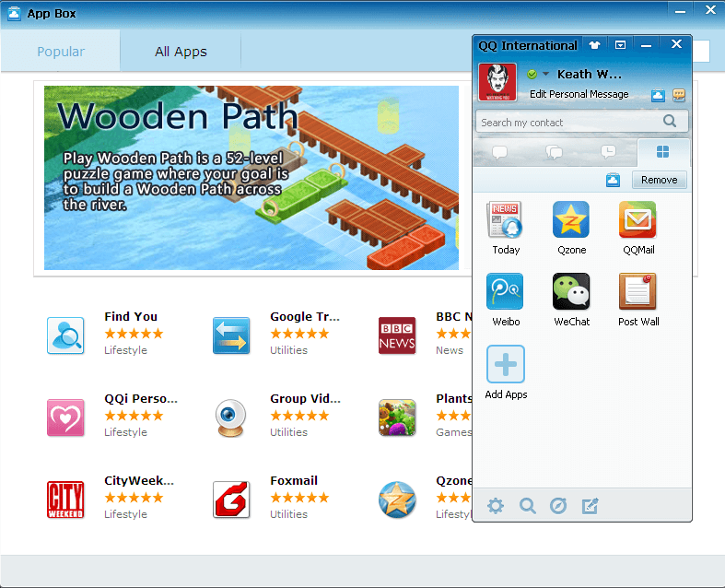
Task: Click the QQ title bar menu dropdown icon
Action: point(620,45)
